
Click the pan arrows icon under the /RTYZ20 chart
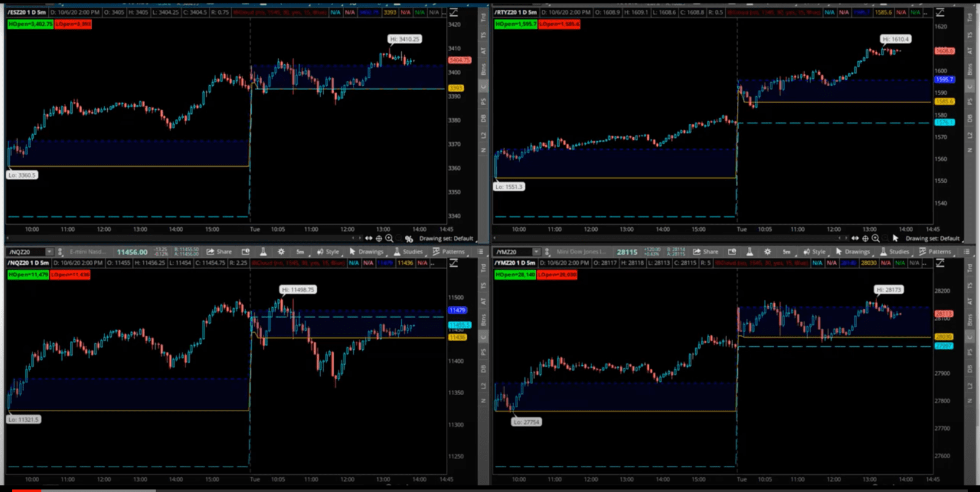(855, 238)
